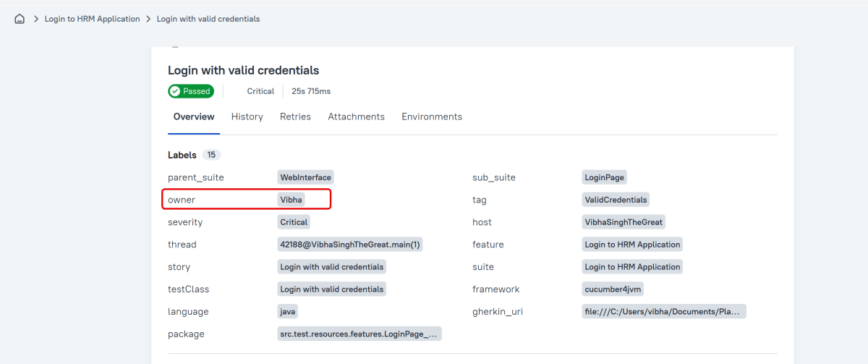Switch to the Environments tab

tap(432, 117)
